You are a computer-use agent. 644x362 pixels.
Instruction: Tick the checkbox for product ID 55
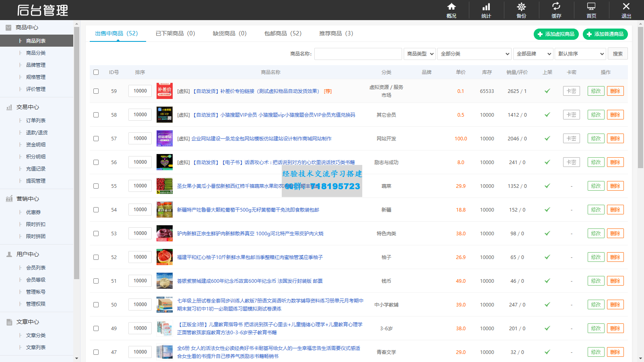pos(96,186)
